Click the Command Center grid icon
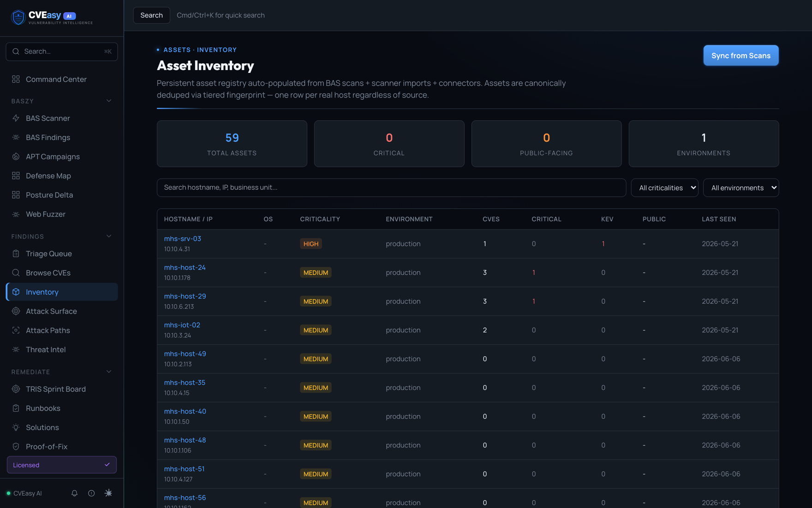Screen dimensions: 812x508 16,79
